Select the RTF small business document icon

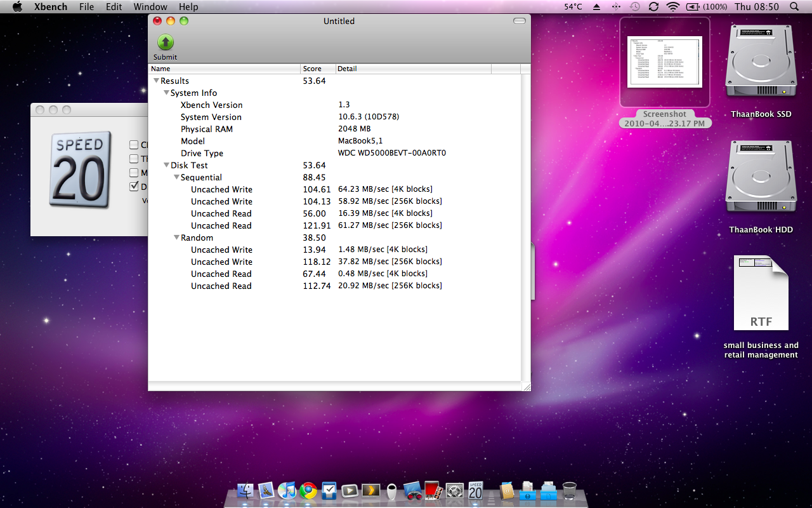(761, 293)
